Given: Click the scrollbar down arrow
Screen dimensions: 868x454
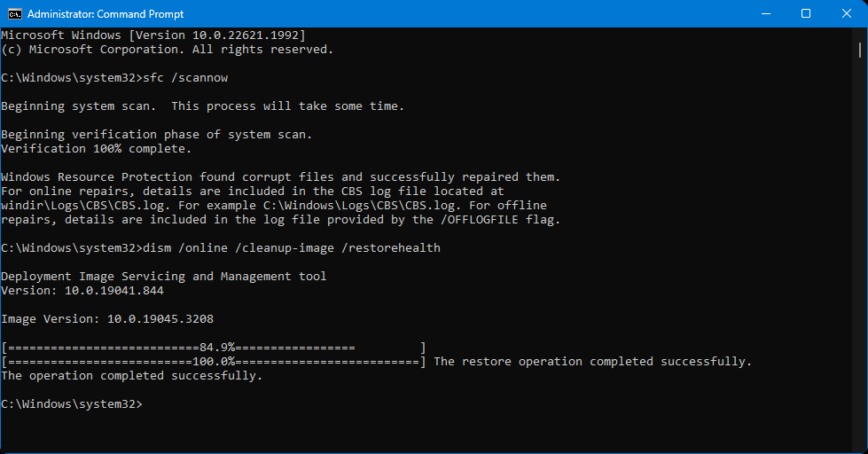Looking at the screenshot, I should click(x=860, y=446).
